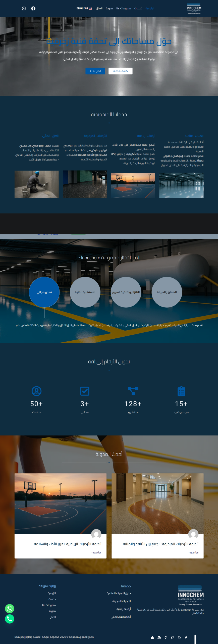The width and height of the screenshot is (218, 644).
Task: Click the industrial warehouse floor service image
Action: coord(181,185)
